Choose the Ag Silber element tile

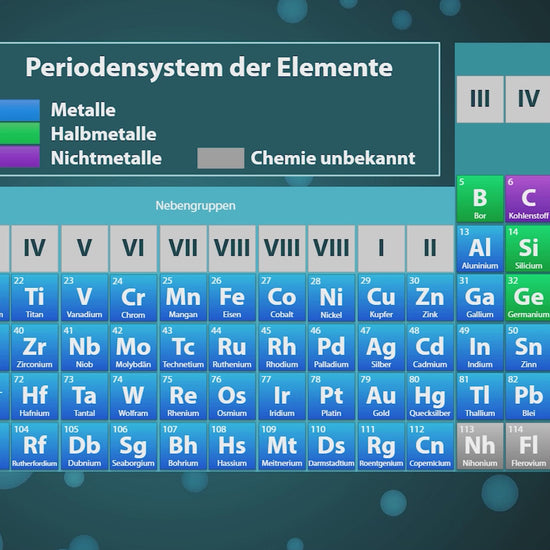[x=381, y=347]
